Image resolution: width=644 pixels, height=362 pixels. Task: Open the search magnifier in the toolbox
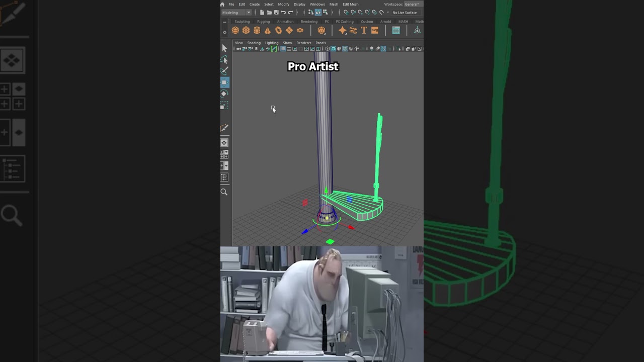click(224, 192)
